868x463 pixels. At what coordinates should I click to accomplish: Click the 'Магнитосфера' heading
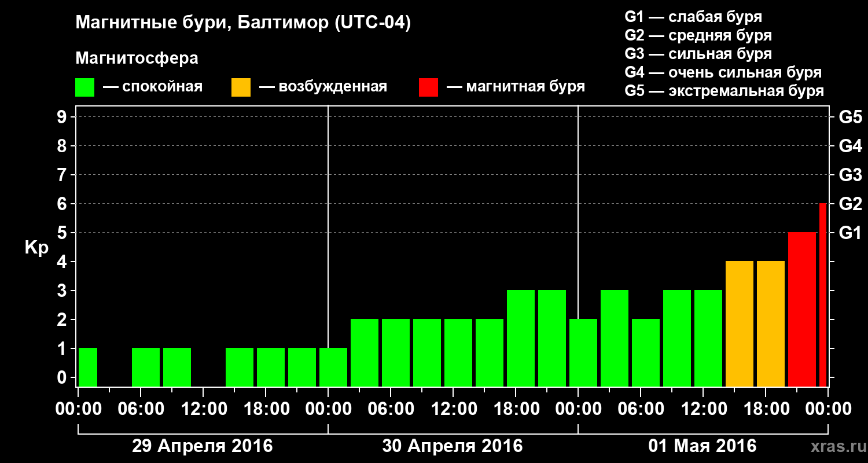[137, 58]
